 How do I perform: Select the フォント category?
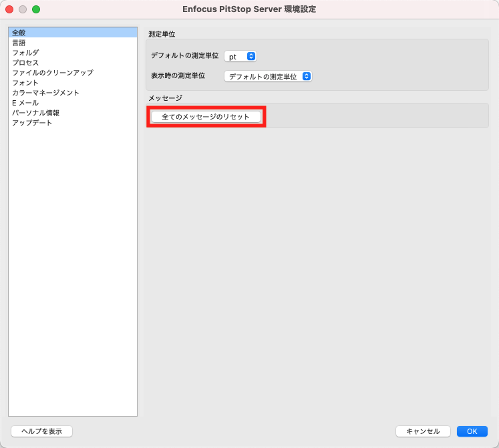tap(73, 83)
